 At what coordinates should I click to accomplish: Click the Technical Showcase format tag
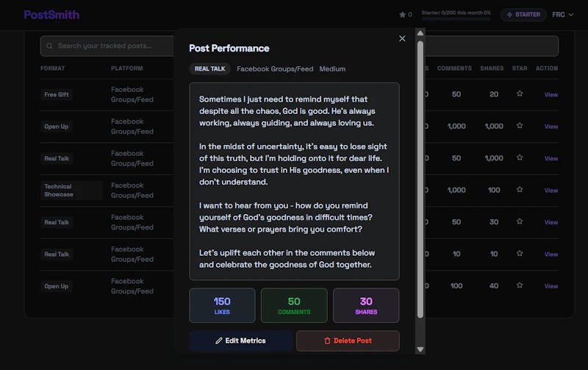(x=71, y=191)
